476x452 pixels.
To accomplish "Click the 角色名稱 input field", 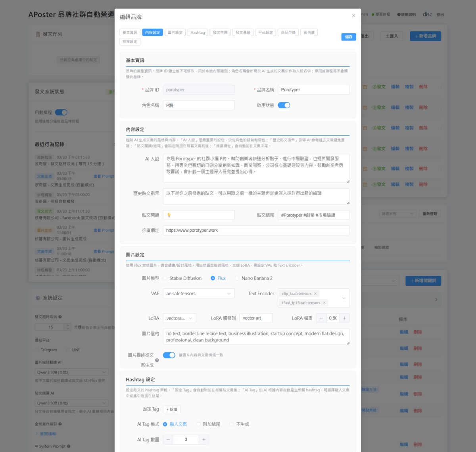I will point(199,105).
